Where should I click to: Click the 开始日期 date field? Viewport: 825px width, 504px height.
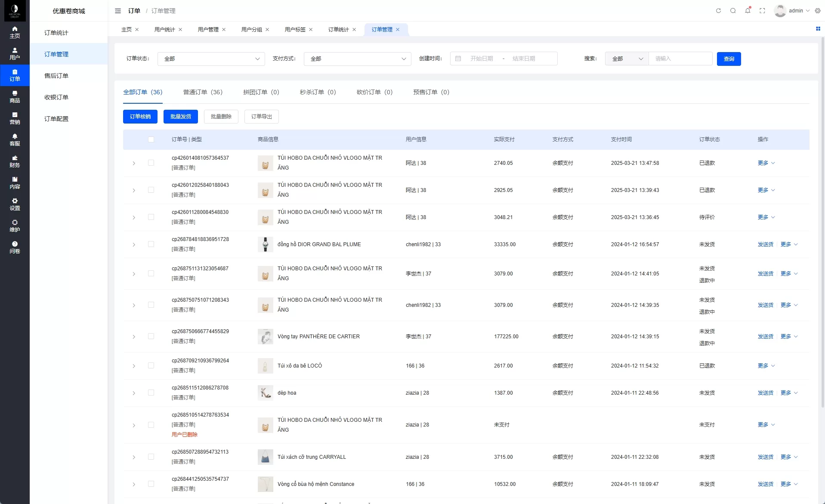pos(482,59)
